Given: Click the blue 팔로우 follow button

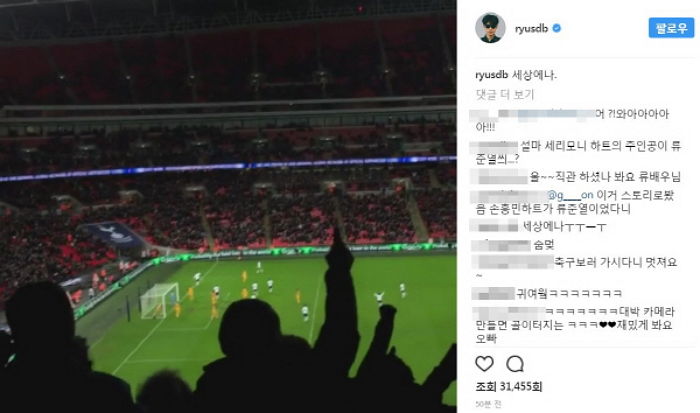Looking at the screenshot, I should [671, 28].
